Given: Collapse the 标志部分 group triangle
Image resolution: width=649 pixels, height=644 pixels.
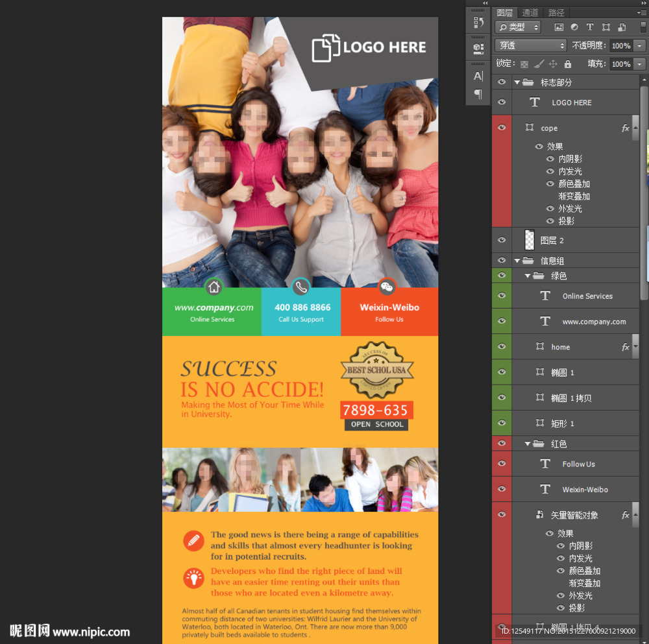Looking at the screenshot, I should pyautogui.click(x=517, y=82).
